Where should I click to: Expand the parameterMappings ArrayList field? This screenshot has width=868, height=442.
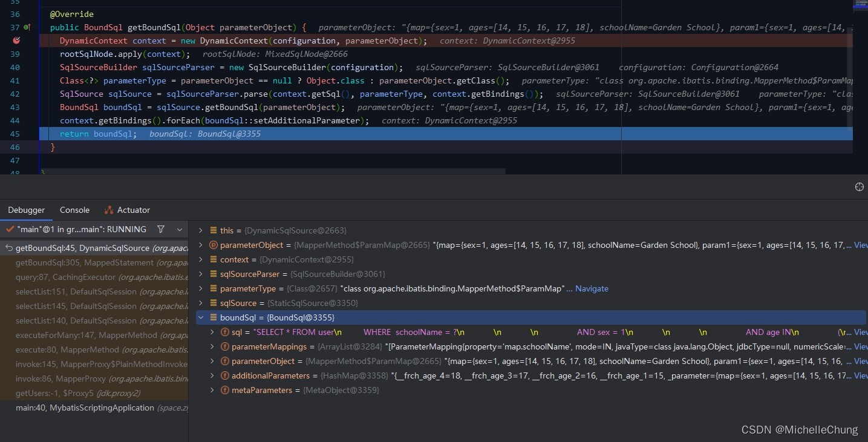tap(212, 346)
